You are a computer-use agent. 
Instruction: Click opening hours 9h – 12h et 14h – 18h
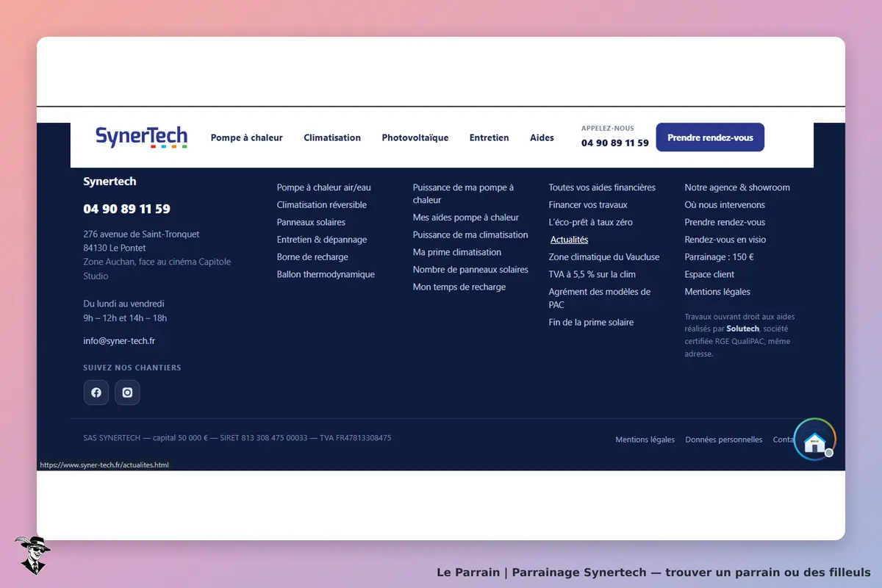pyautogui.click(x=125, y=318)
